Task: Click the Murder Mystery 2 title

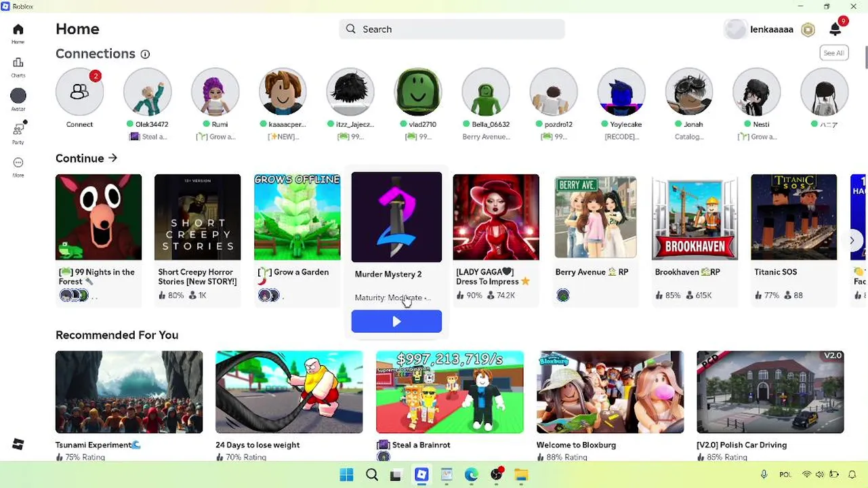Action: pyautogui.click(x=388, y=274)
